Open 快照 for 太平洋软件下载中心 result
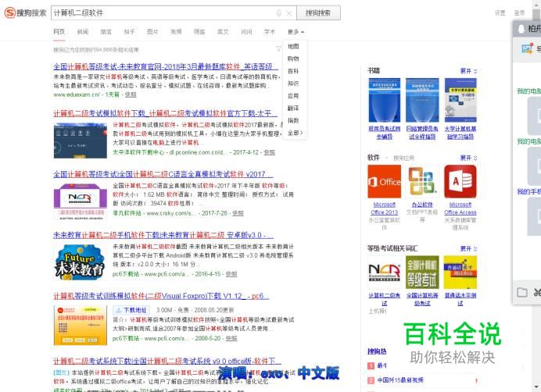The image size is (541, 392). pyautogui.click(x=270, y=152)
